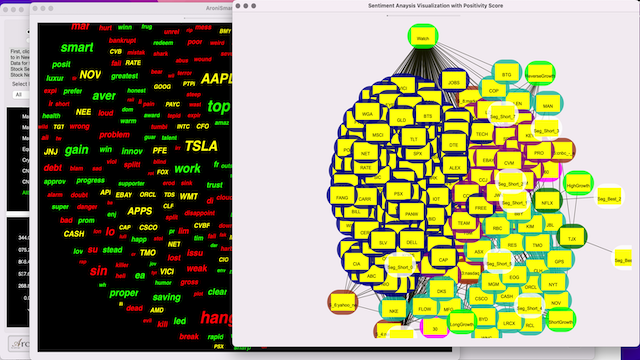Select the FLOW node

click(x=424, y=307)
